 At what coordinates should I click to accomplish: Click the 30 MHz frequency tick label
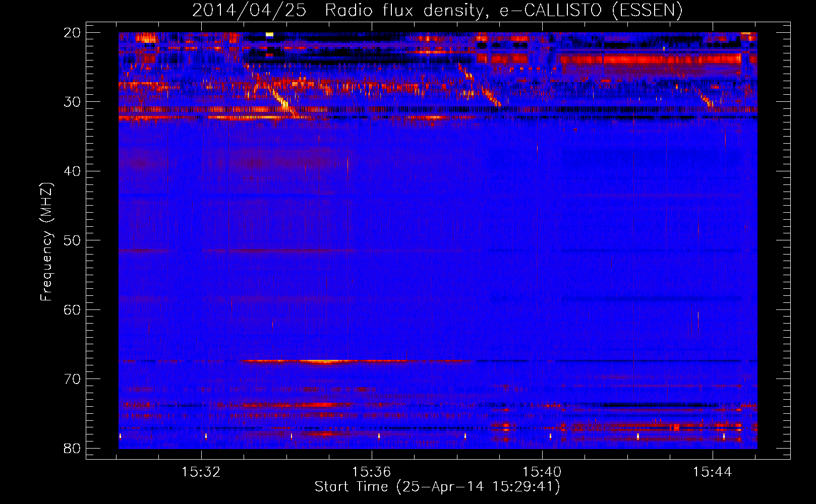tap(73, 102)
